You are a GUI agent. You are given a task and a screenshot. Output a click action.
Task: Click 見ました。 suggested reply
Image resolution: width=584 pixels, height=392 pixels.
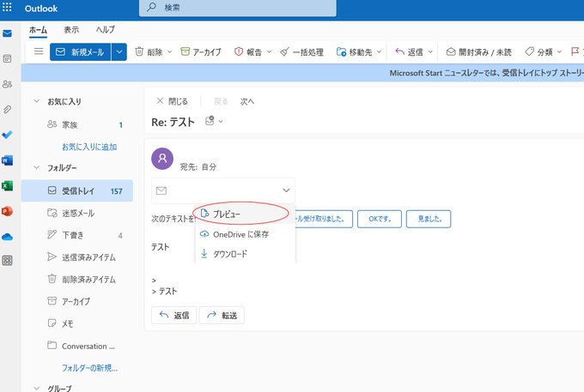click(429, 219)
